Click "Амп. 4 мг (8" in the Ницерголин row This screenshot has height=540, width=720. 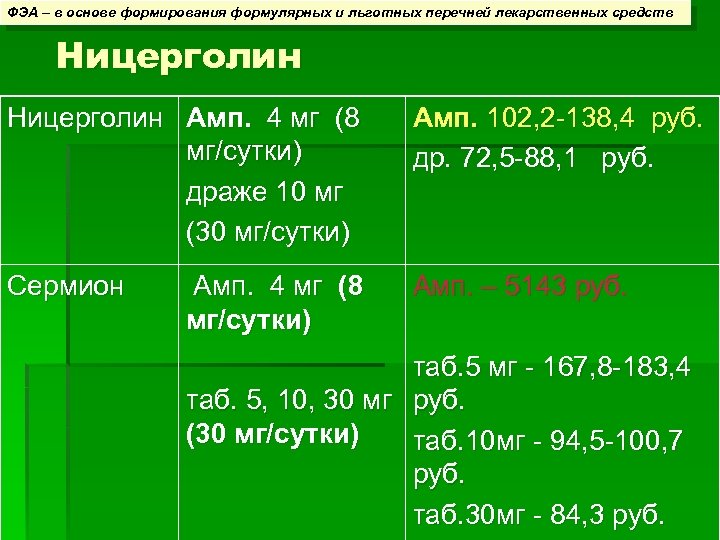click(x=273, y=118)
